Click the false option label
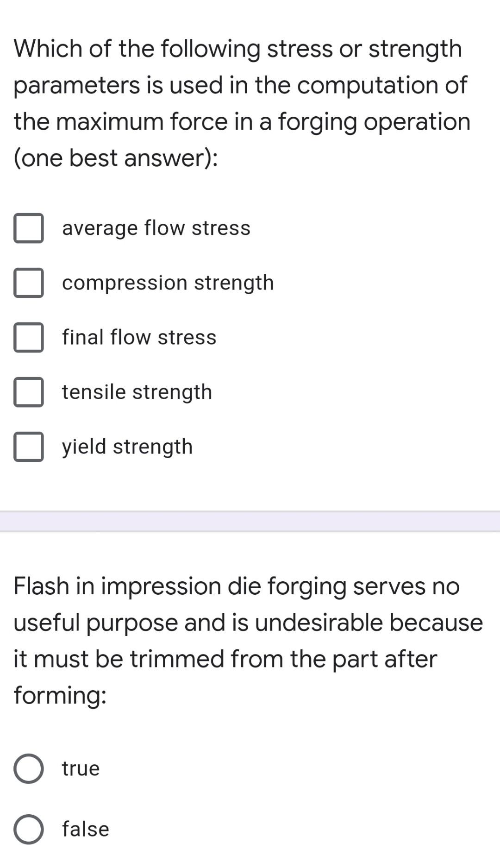The image size is (500, 868). click(85, 829)
